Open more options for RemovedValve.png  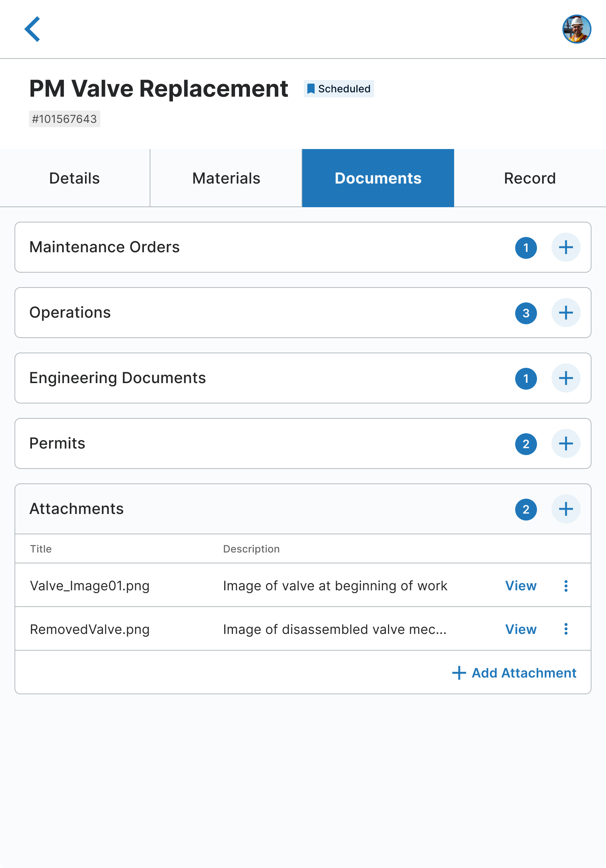pos(566,629)
